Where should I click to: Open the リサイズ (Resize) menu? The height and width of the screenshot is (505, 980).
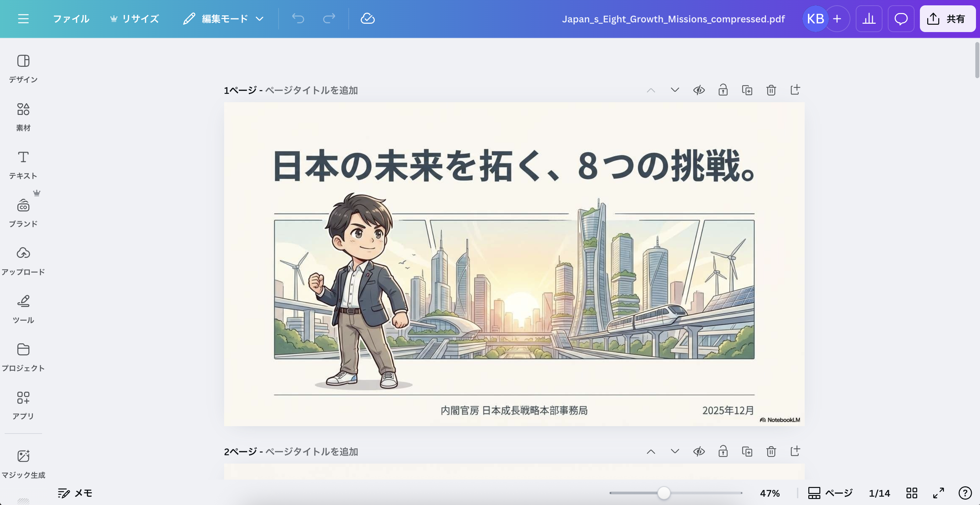point(135,19)
